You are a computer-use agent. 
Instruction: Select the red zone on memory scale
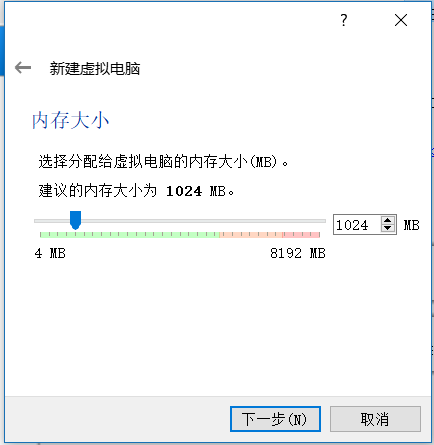click(x=301, y=235)
